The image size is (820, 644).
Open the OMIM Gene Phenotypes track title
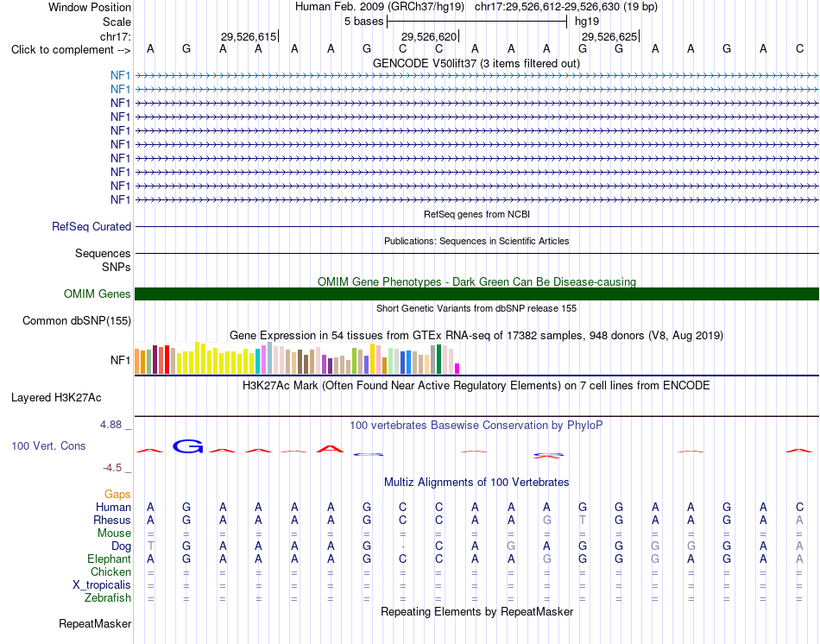(x=476, y=281)
